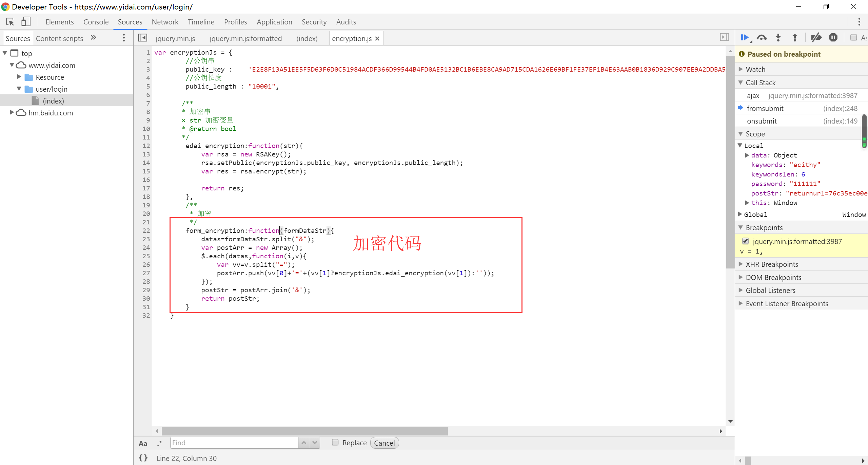This screenshot has width=868, height=465.
Task: Toggle device toolbar icon
Action: click(26, 22)
